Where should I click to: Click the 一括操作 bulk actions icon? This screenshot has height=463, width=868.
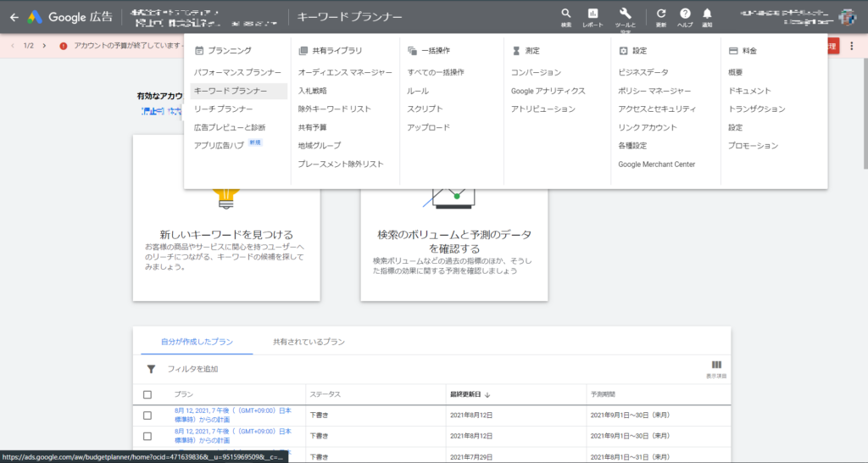(x=413, y=50)
